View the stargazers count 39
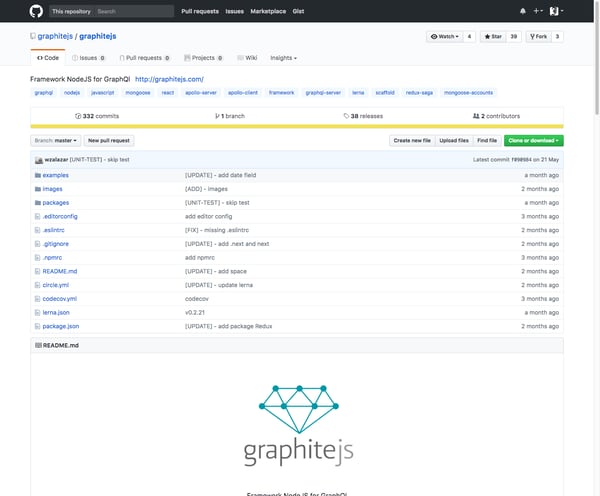The width and height of the screenshot is (600, 496). tap(514, 36)
